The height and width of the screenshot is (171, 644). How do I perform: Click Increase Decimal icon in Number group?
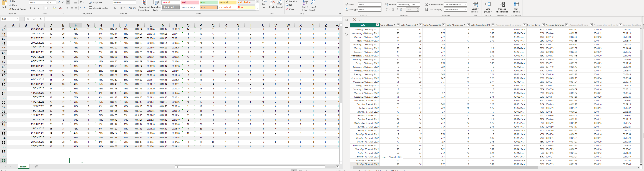click(x=130, y=8)
